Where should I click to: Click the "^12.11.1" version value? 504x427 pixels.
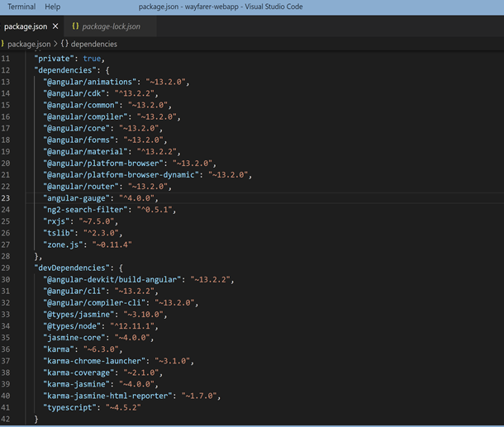click(x=132, y=325)
